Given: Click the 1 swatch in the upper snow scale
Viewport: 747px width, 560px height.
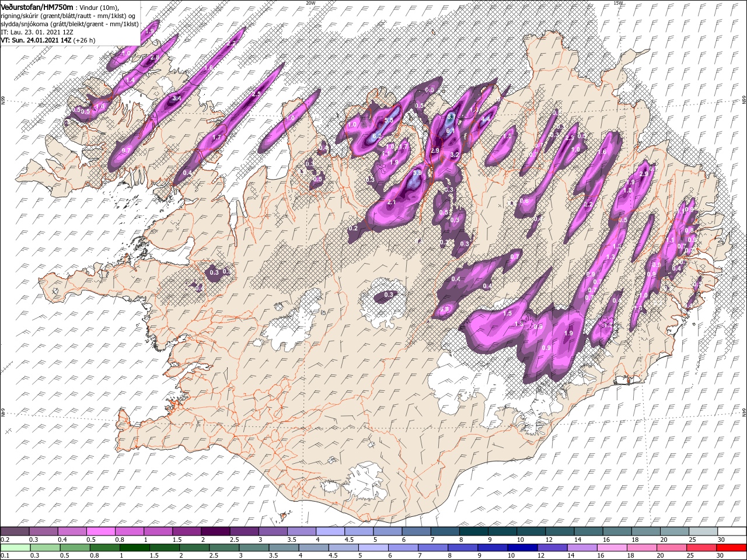Looking at the screenshot, I should pos(158,531).
